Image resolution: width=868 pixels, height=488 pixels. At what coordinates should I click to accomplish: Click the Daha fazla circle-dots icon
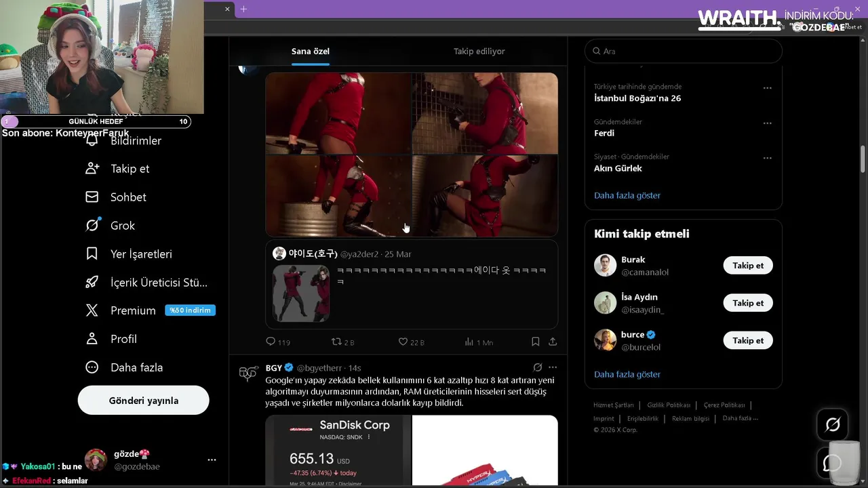point(92,367)
